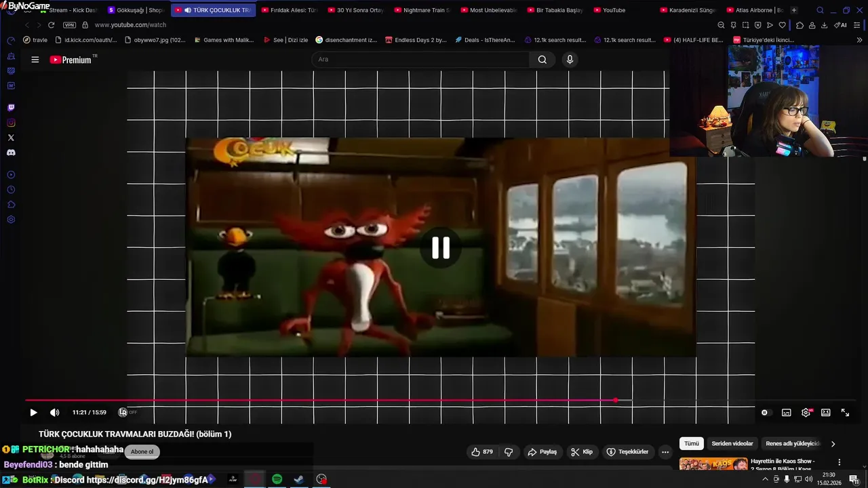Like the video with 879 likes
This screenshot has height=488, width=868.
(482, 452)
